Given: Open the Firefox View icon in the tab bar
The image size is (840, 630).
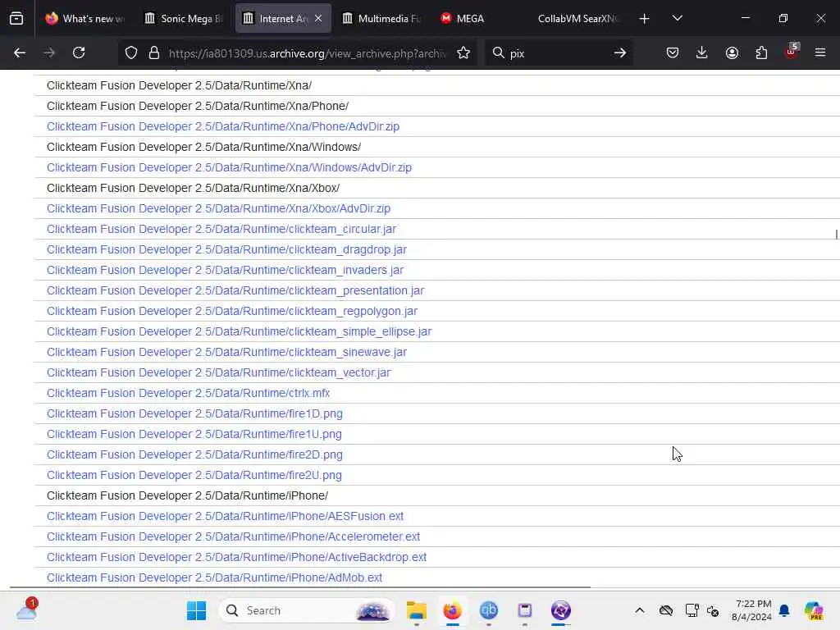Looking at the screenshot, I should [16, 19].
